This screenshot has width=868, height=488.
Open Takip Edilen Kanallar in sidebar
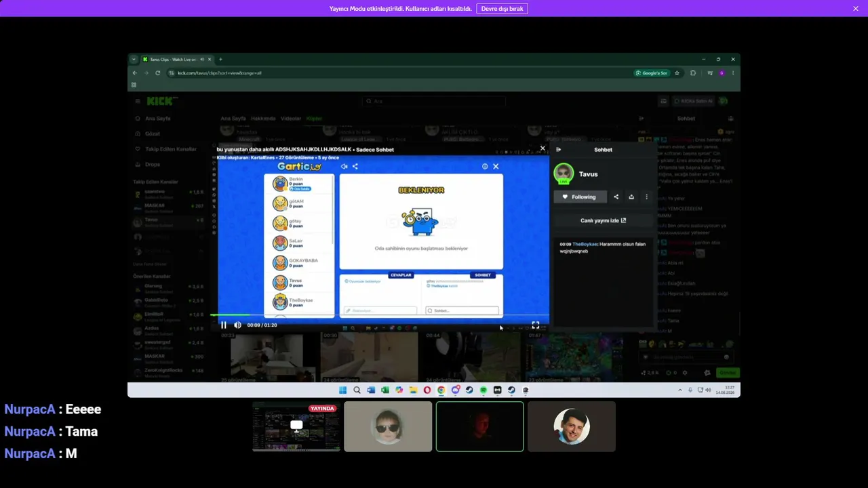click(166, 149)
